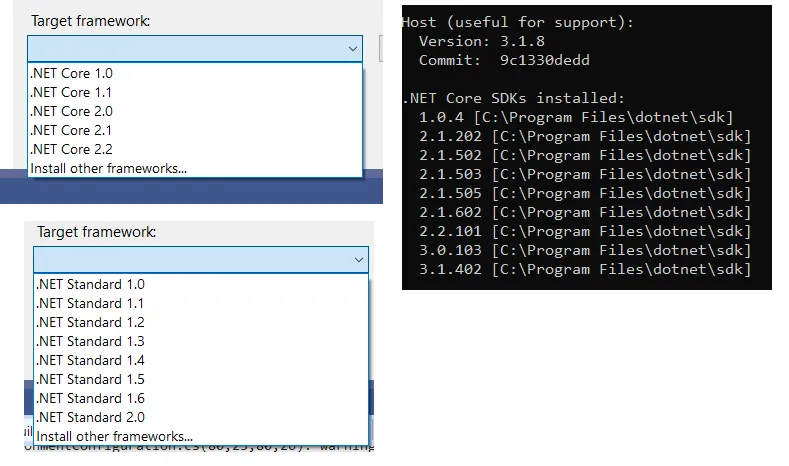This screenshot has height=466, width=789.
Task: Choose .NET Standard 2.0 framework
Action: (201, 418)
